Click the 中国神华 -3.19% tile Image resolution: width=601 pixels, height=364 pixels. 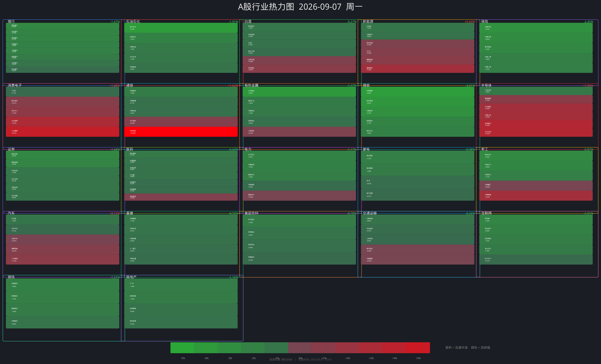[418, 112]
